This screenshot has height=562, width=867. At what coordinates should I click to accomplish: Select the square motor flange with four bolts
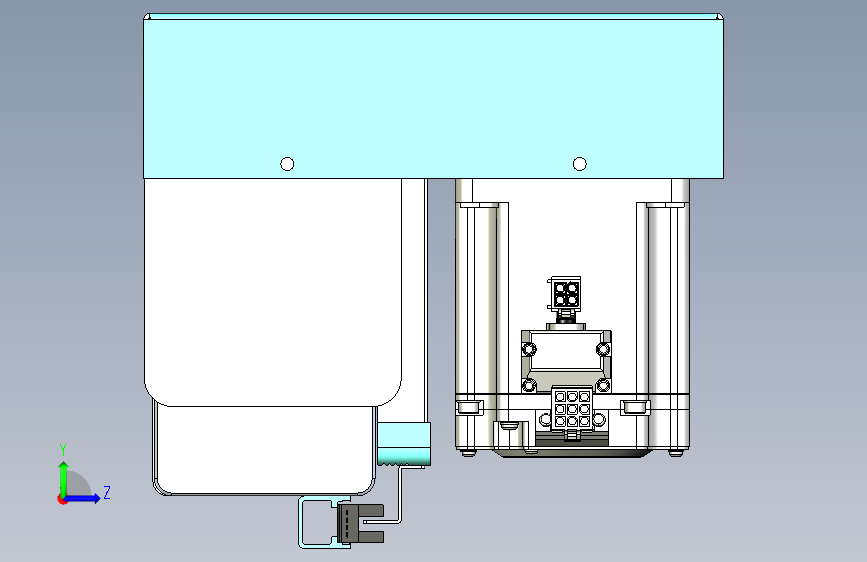click(x=566, y=362)
